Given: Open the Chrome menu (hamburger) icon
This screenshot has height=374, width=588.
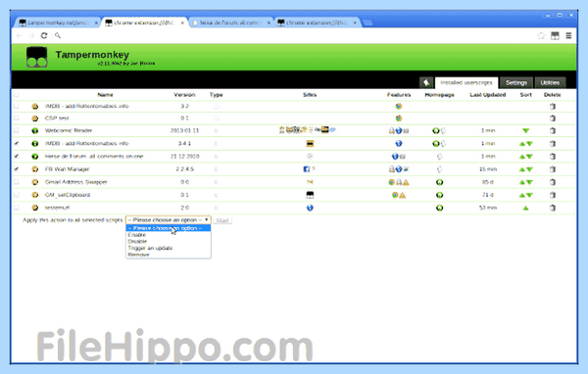Looking at the screenshot, I should tap(568, 35).
